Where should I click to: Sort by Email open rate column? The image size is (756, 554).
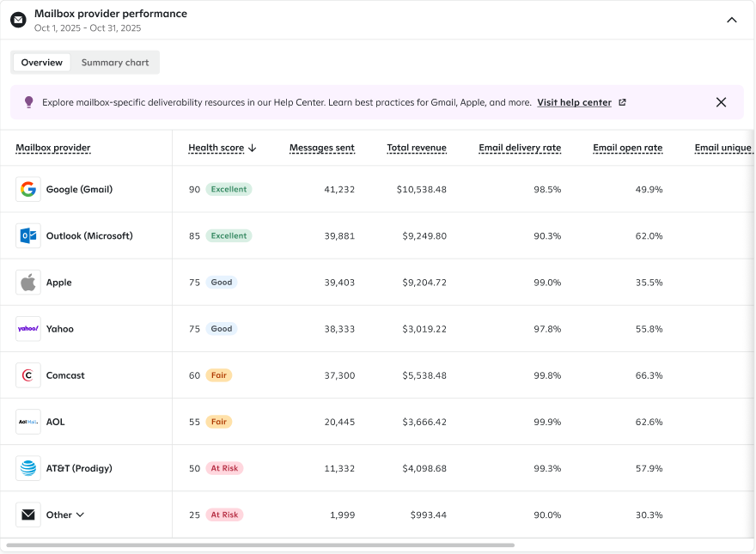click(627, 148)
